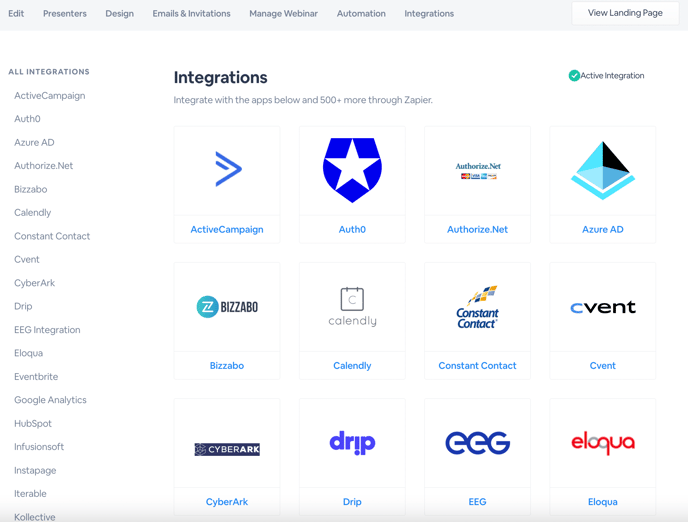The width and height of the screenshot is (688, 522).
Task: Open the Constant Contact card link
Action: pyautogui.click(x=477, y=365)
